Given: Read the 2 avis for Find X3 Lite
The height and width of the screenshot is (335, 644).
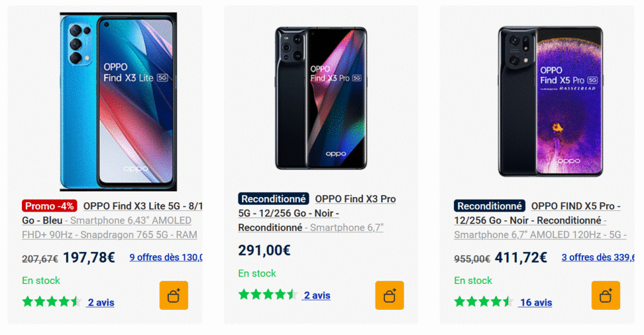Looking at the screenshot, I should click(x=101, y=302).
